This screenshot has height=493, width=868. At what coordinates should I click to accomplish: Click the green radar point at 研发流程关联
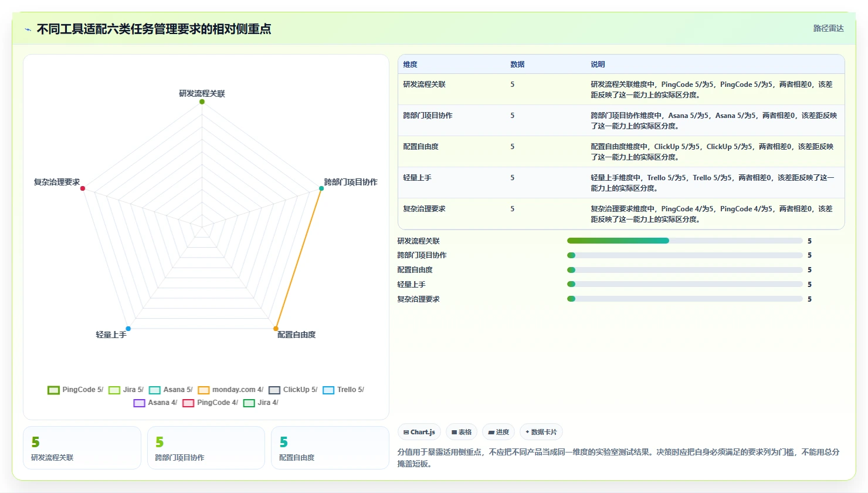click(x=202, y=102)
